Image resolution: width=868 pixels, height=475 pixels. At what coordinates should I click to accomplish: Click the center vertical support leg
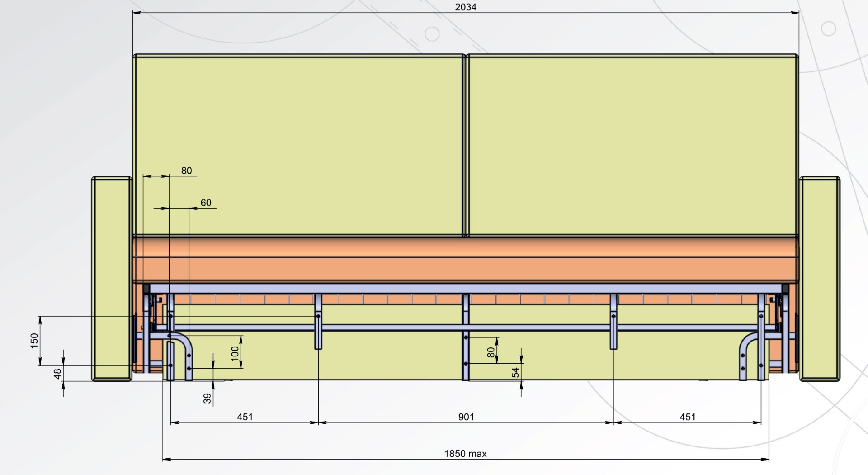pos(466,337)
